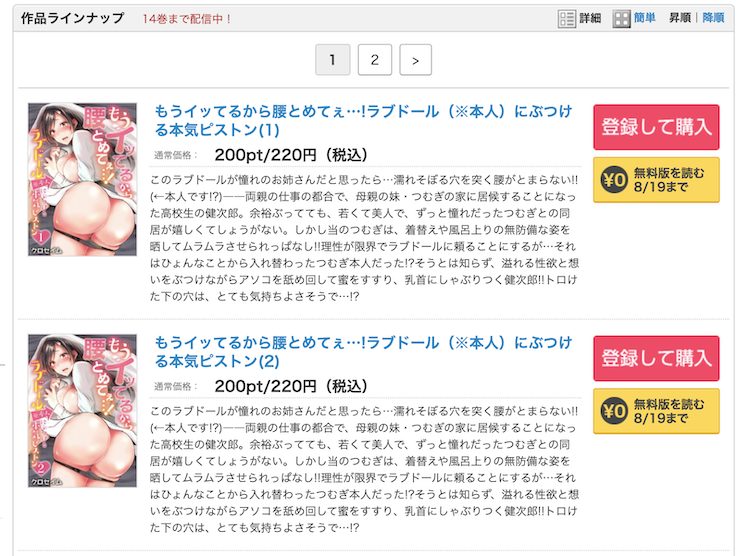
Task: Click the 作品ラインナップ section header
Action: click(x=73, y=18)
